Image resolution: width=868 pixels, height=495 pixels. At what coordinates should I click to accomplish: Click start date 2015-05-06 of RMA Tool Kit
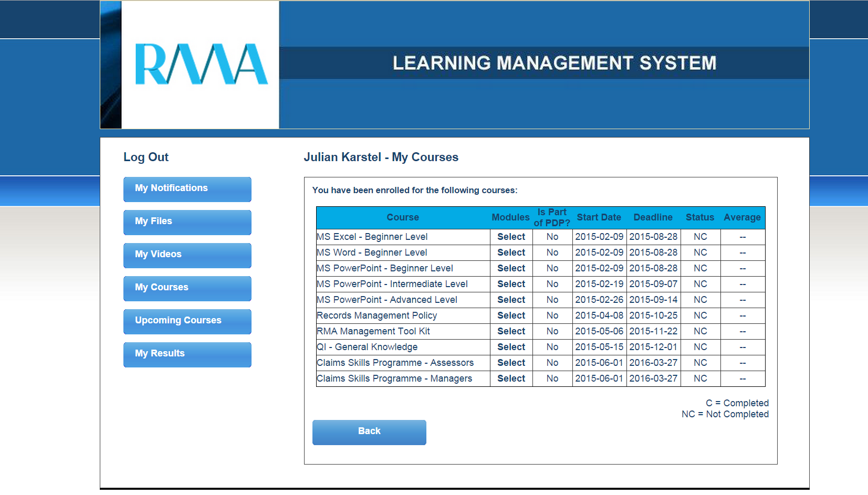(599, 331)
